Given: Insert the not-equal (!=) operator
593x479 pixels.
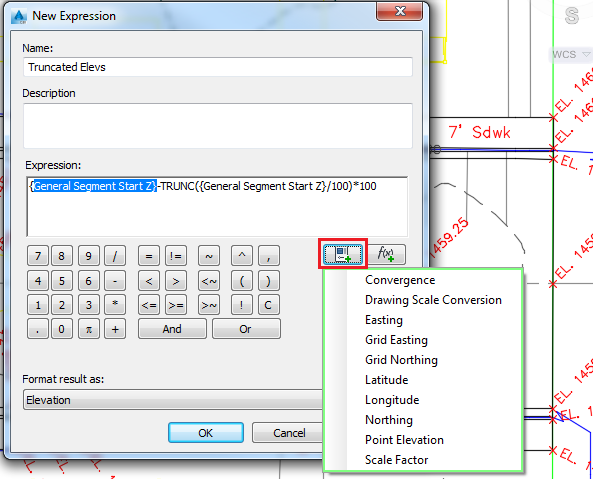Looking at the screenshot, I should 176,256.
